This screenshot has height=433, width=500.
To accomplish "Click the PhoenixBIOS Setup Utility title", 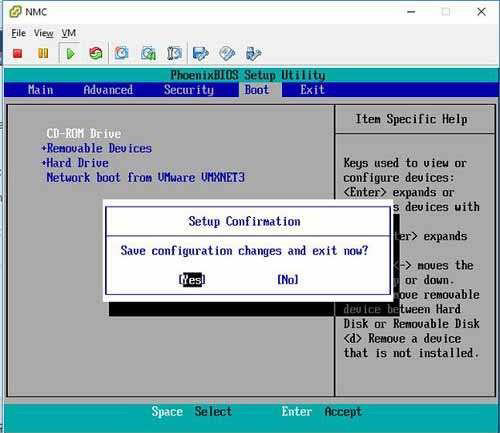I will [248, 75].
